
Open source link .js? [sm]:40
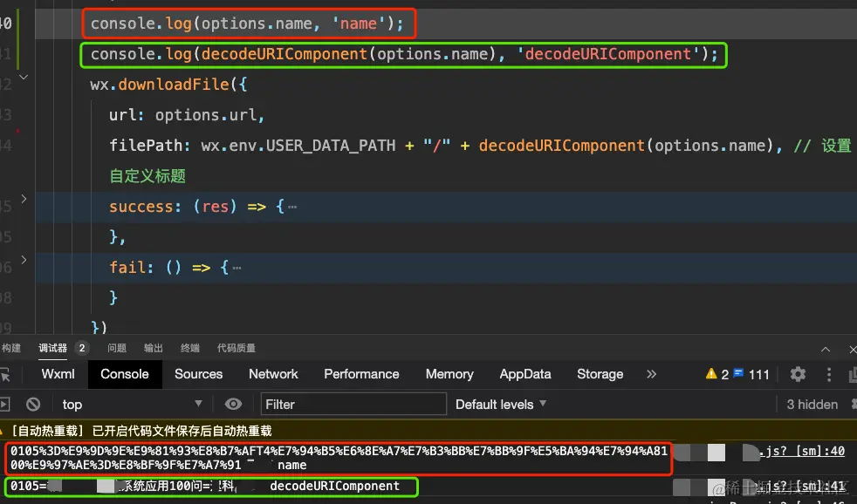pyautogui.click(x=802, y=451)
